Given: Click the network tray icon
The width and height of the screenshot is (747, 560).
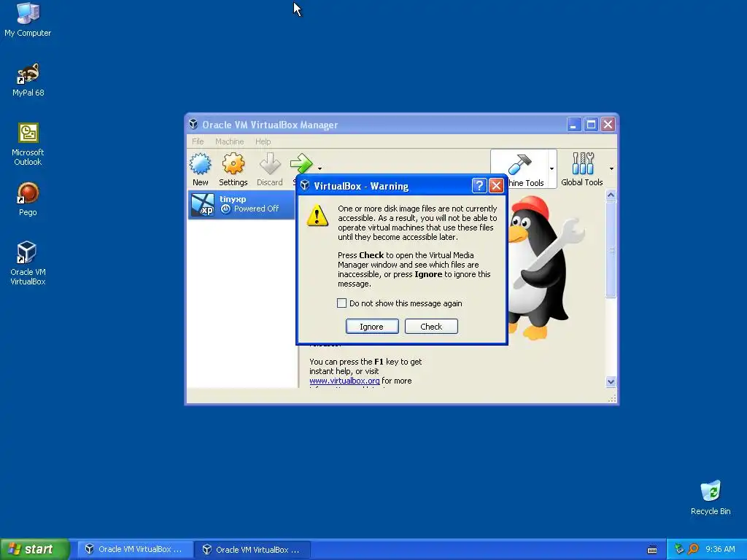Looking at the screenshot, I should point(679,549).
